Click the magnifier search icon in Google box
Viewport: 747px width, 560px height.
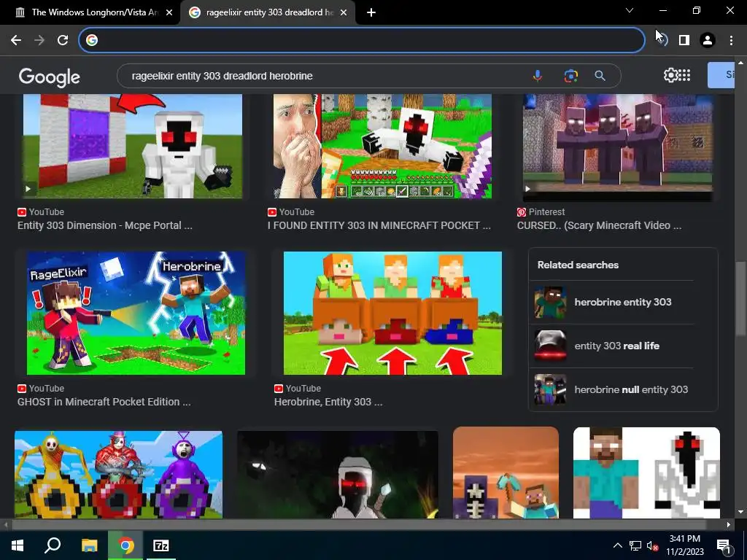click(x=600, y=76)
